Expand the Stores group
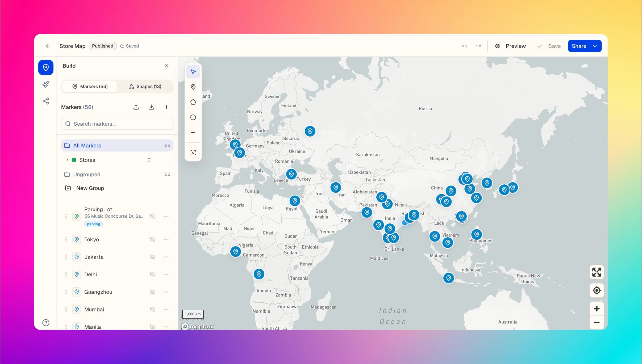This screenshot has height=364, width=642. tap(67, 160)
